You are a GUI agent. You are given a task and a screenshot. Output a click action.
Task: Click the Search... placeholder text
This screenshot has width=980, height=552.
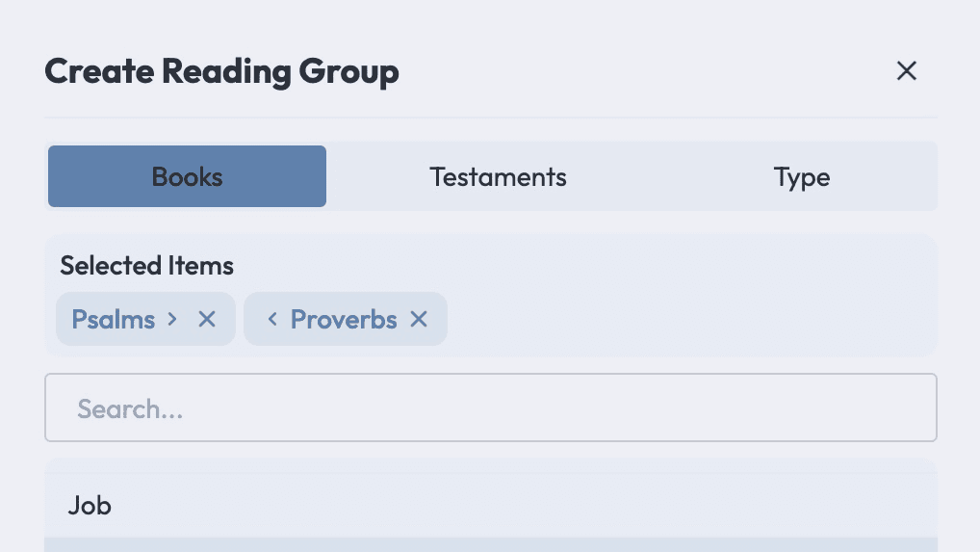coord(130,408)
